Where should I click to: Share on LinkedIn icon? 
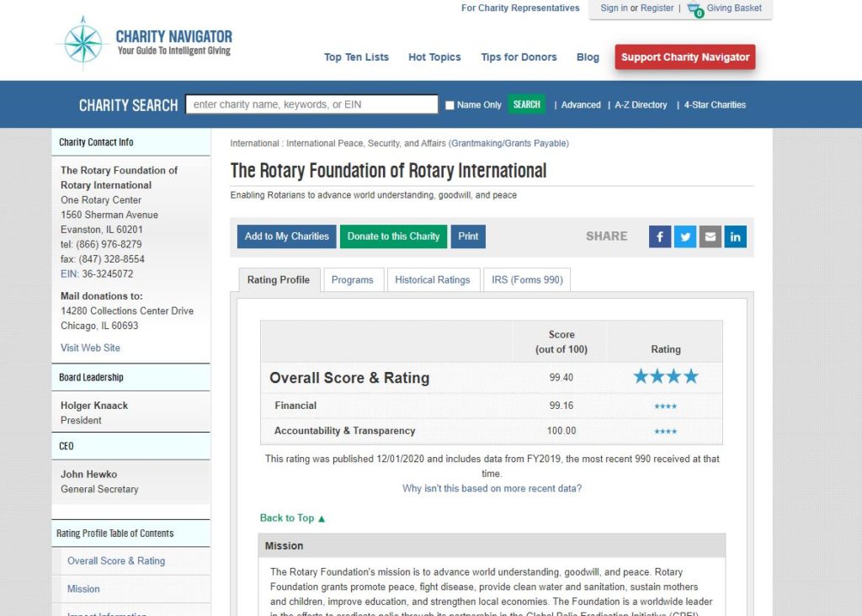point(735,236)
